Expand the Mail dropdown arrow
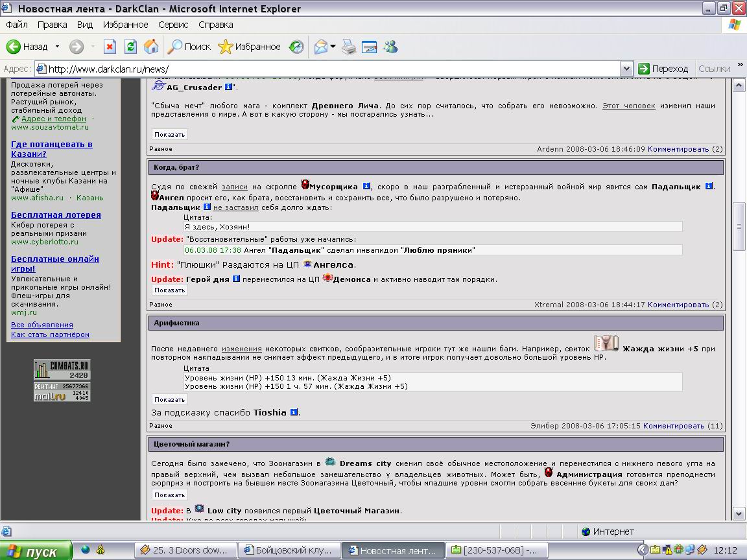The height and width of the screenshot is (560, 747). pyautogui.click(x=333, y=47)
